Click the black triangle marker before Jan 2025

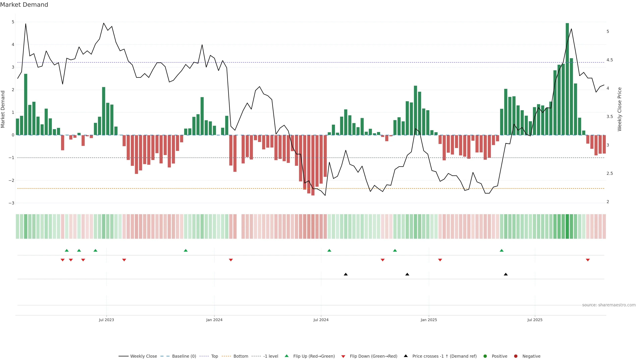(407, 274)
